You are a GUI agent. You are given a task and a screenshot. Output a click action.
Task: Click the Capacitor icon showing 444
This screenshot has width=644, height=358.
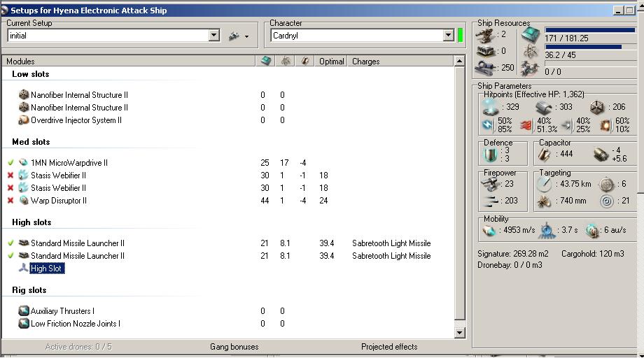[545, 155]
